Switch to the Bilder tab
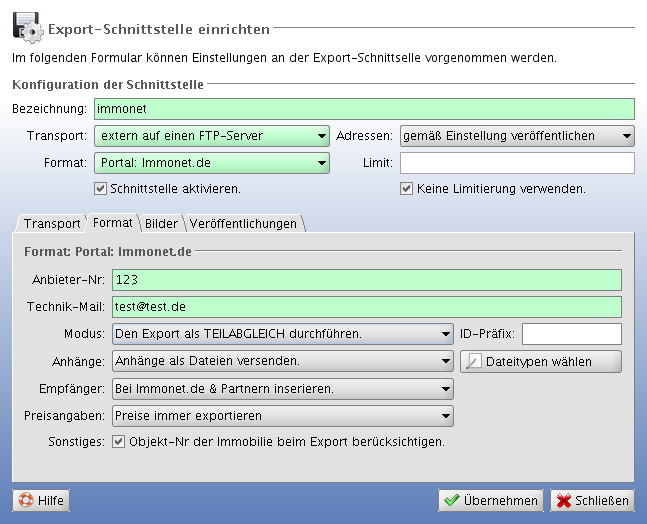Viewport: 647px width, 524px height. point(161,224)
